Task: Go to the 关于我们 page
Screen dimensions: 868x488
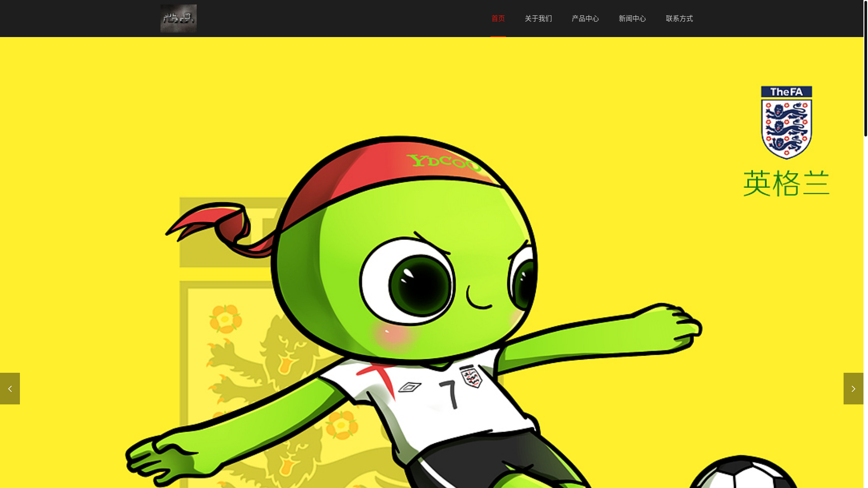Action: click(538, 19)
